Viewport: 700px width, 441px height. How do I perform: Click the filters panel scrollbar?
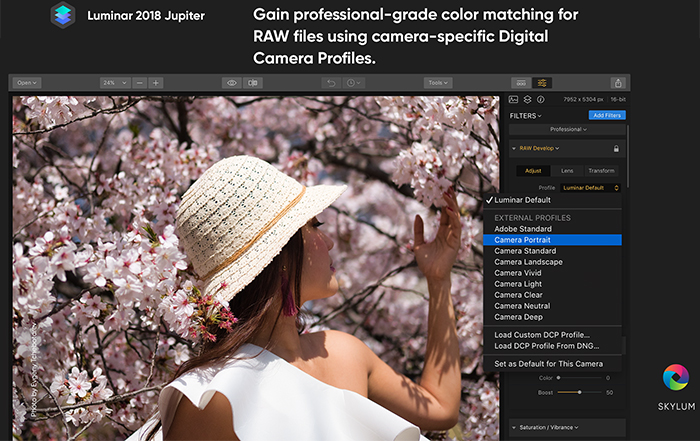click(x=628, y=156)
